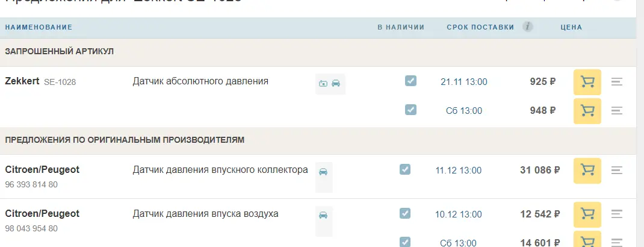Select delivery time Сб 13:00 for 14 601 ₽
This screenshot has width=644, height=247.
point(459,243)
